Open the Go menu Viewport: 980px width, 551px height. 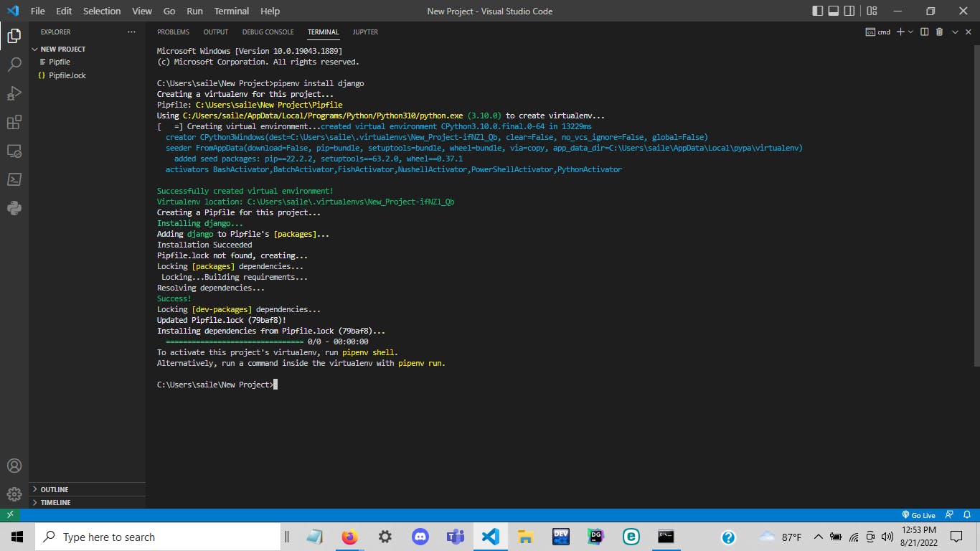(x=169, y=11)
